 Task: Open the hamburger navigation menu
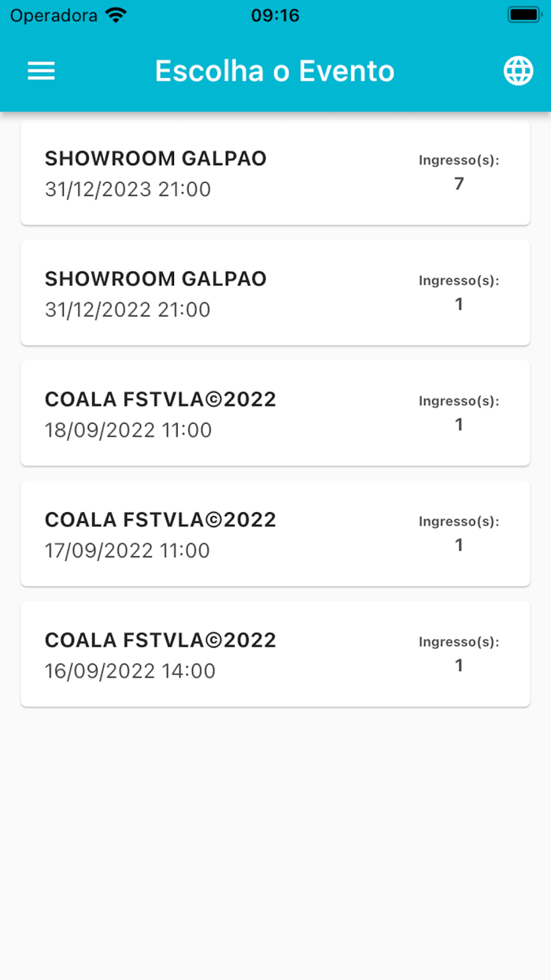[41, 71]
